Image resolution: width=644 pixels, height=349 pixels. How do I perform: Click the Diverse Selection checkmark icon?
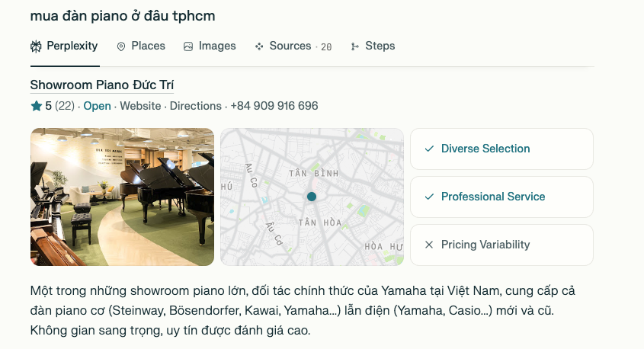coord(429,149)
